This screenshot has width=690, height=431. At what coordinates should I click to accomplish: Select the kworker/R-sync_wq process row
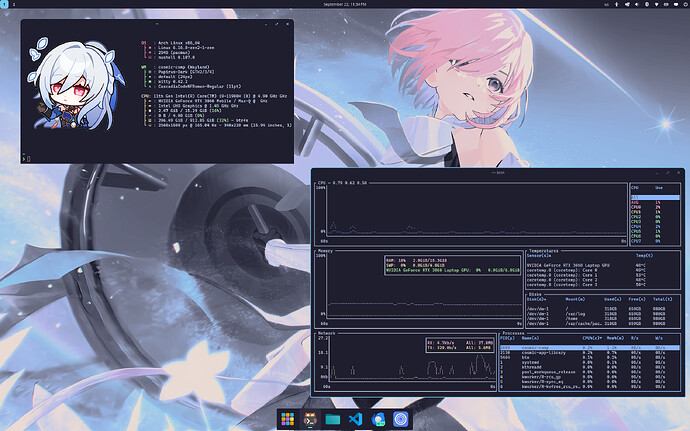590,382
